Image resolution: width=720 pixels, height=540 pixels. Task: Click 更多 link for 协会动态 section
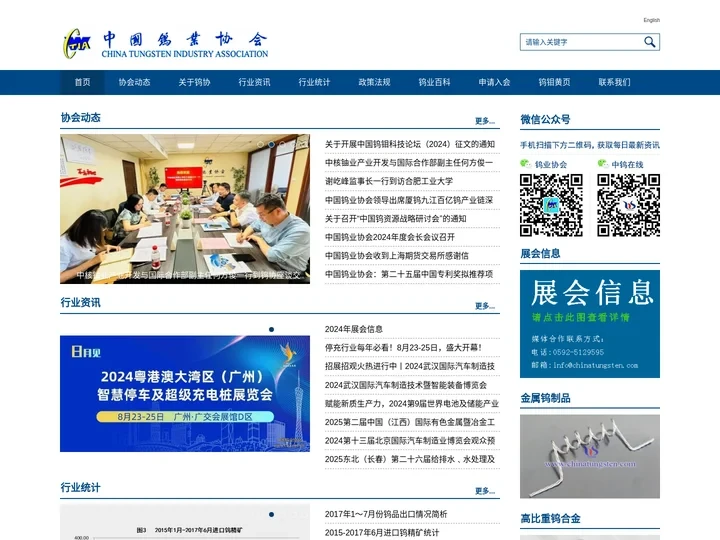[485, 121]
